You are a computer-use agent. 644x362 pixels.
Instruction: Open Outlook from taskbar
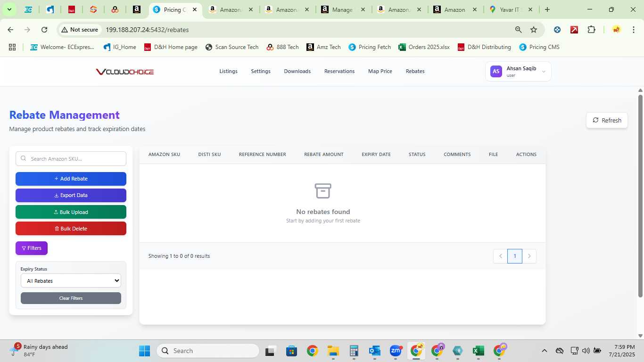375,351
